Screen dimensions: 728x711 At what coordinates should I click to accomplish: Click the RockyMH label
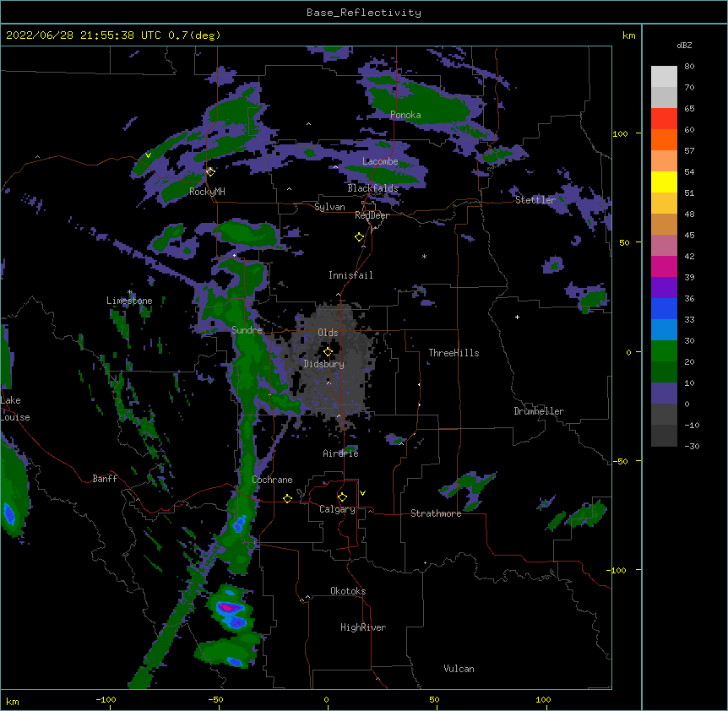pos(207,192)
